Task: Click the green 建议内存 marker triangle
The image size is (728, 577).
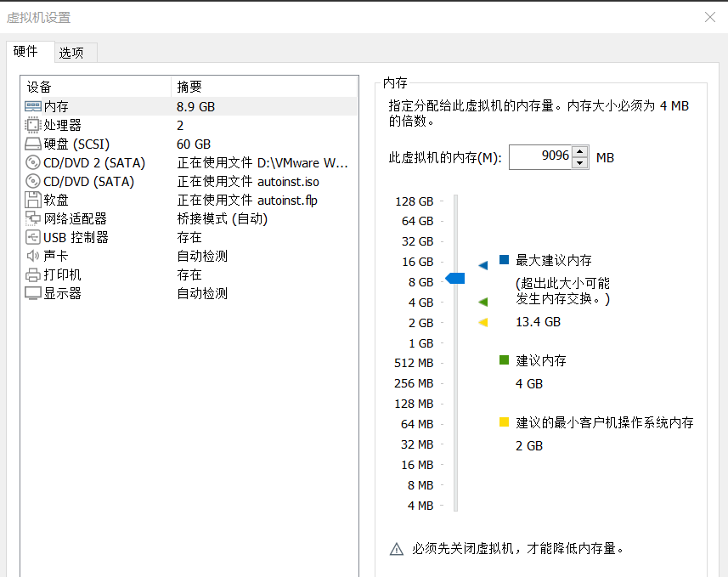Action: tap(483, 302)
